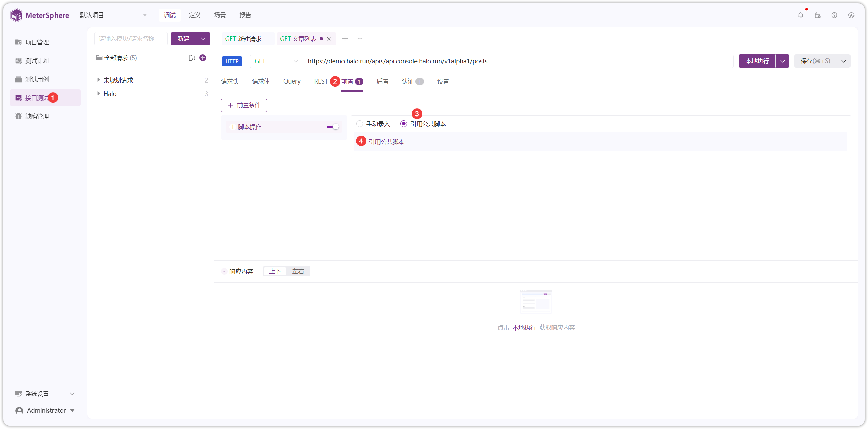This screenshot has width=868, height=429.
Task: Open the help question-mark icon
Action: [x=834, y=15]
